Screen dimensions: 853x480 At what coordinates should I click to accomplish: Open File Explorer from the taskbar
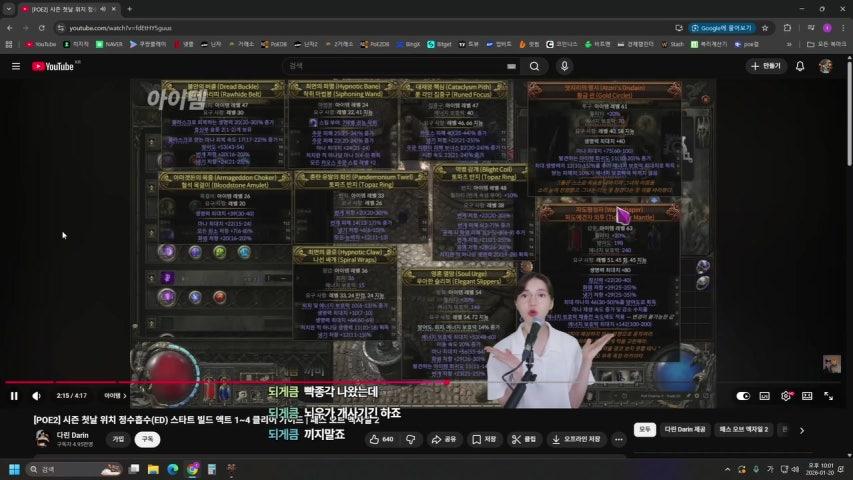tap(153, 469)
